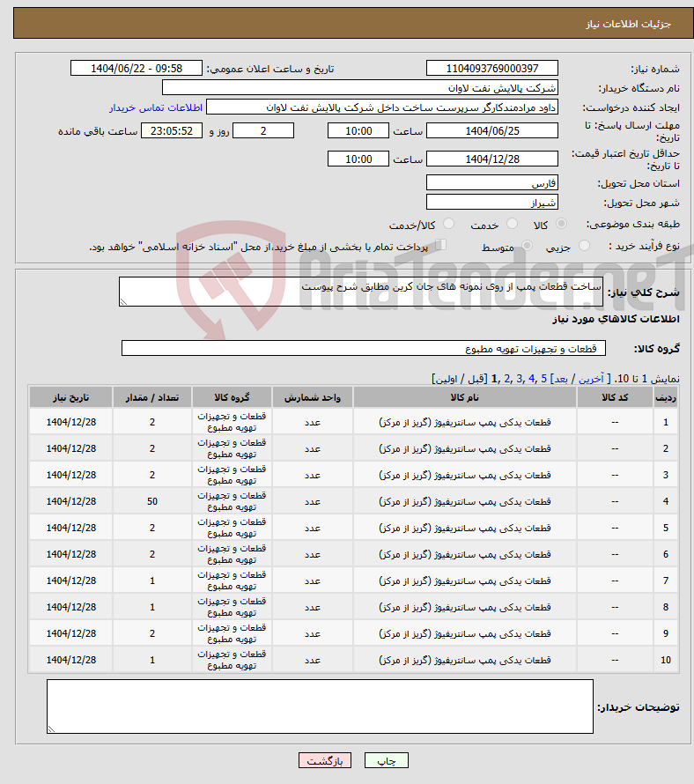This screenshot has width=694, height=784.
Task: Click the need number field 1104093769000397
Action: (492, 68)
